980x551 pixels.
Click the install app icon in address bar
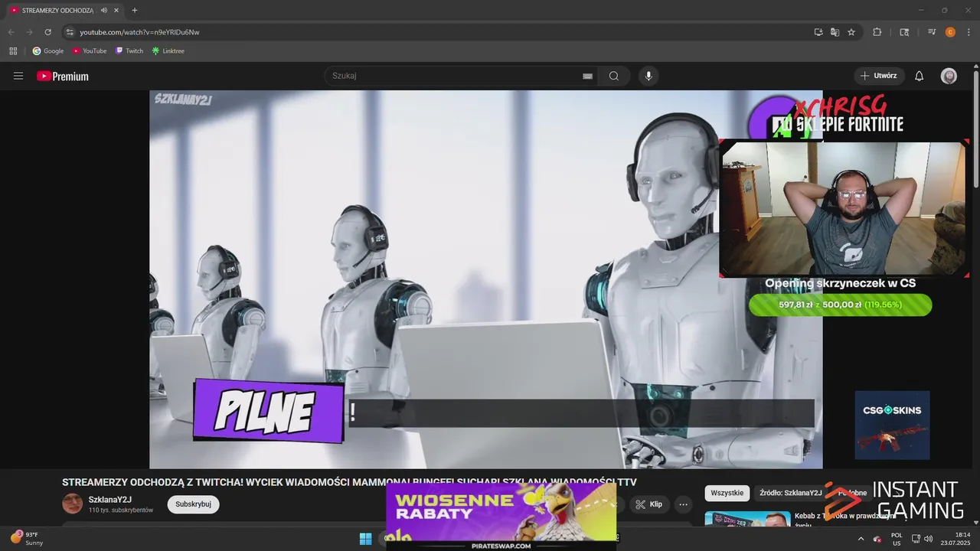(x=818, y=32)
